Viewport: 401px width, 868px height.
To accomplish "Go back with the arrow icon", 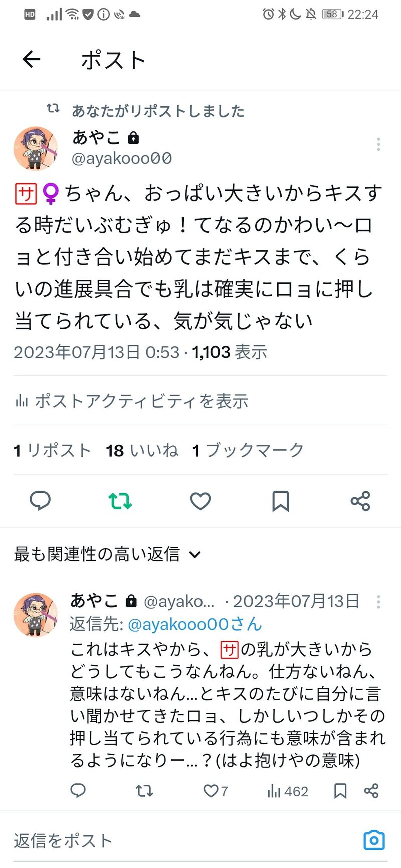I will 31,60.
